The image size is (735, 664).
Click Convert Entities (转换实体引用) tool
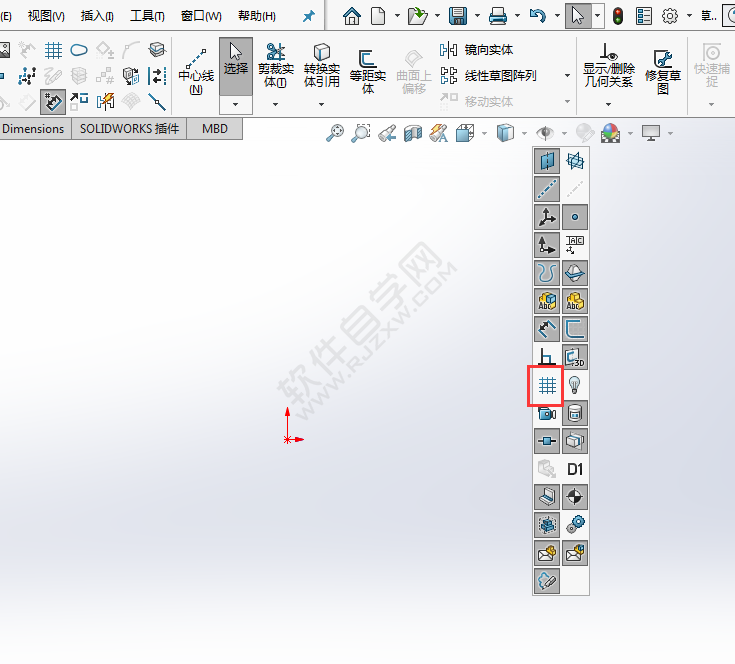click(321, 65)
